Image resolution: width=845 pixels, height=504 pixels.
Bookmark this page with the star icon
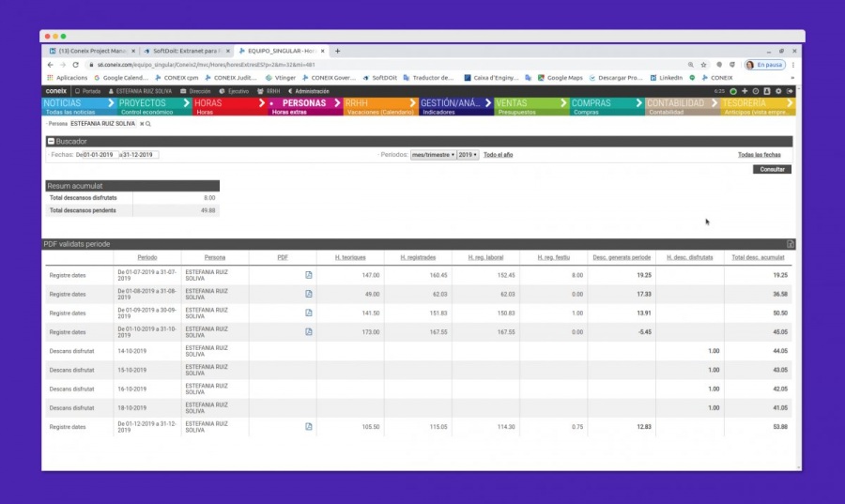coord(704,65)
